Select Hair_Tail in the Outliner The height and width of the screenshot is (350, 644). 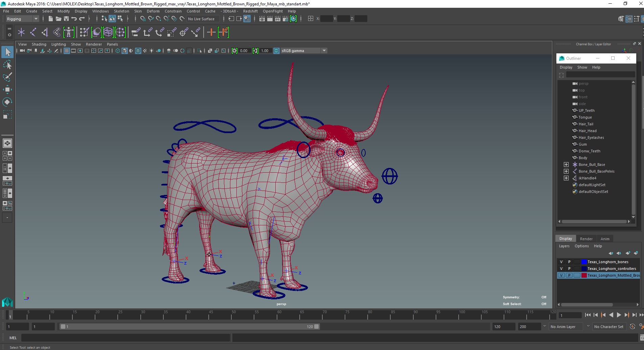(x=585, y=124)
